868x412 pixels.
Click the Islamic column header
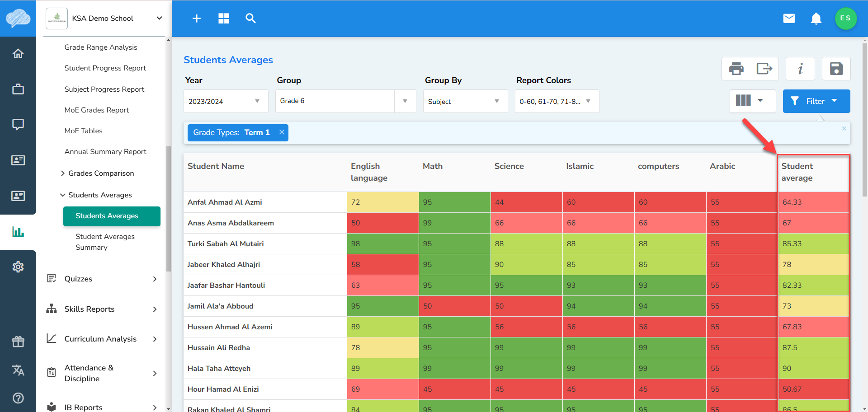tap(580, 166)
